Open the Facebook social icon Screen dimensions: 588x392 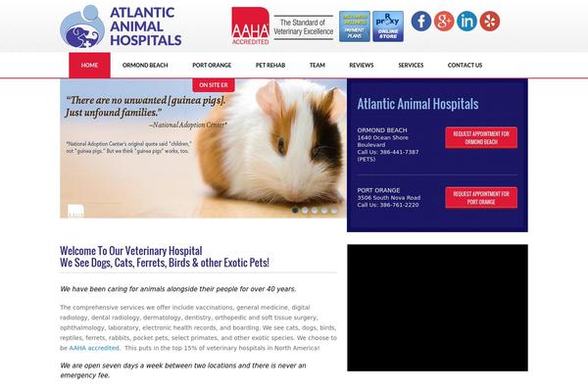pos(420,21)
